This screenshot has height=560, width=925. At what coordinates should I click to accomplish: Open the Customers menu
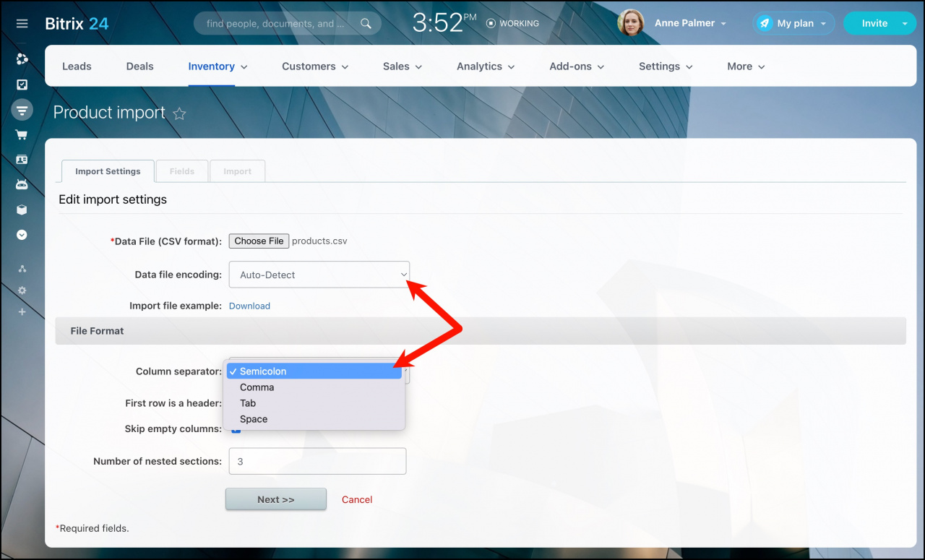point(315,66)
